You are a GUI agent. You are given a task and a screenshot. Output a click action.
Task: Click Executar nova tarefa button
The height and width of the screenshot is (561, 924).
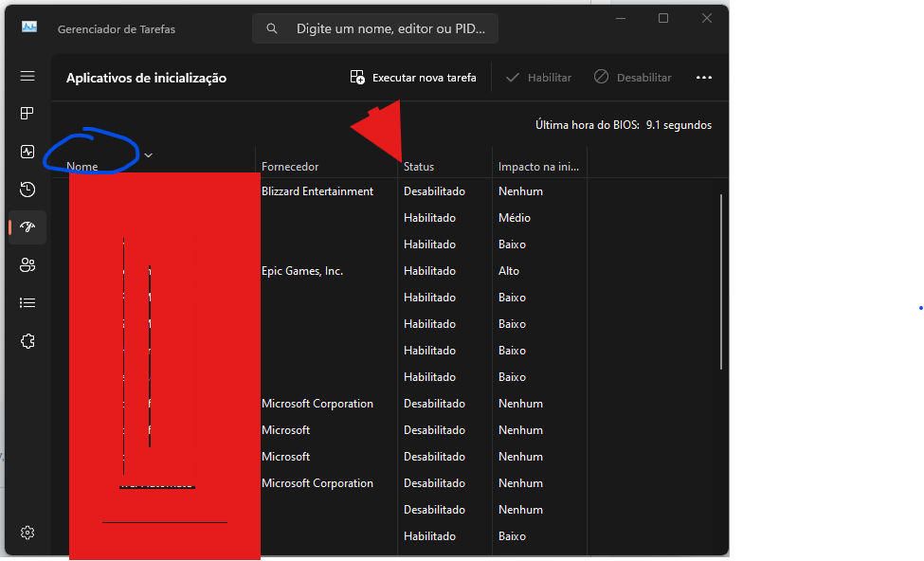pyautogui.click(x=413, y=78)
